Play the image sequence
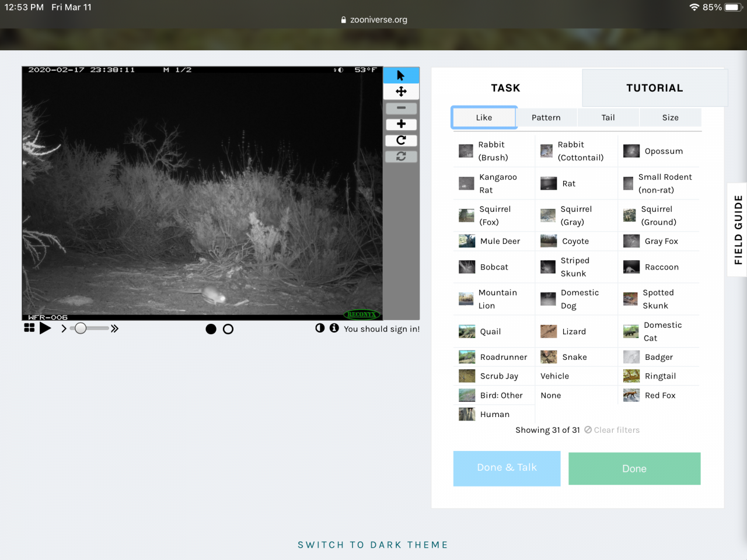This screenshot has height=560, width=747. pos(45,328)
